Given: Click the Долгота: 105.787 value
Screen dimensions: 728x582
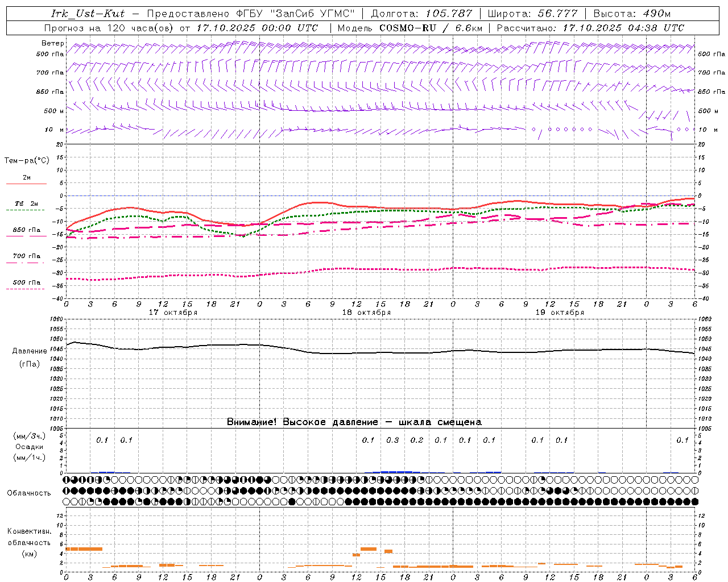Looking at the screenshot, I should (421, 14).
